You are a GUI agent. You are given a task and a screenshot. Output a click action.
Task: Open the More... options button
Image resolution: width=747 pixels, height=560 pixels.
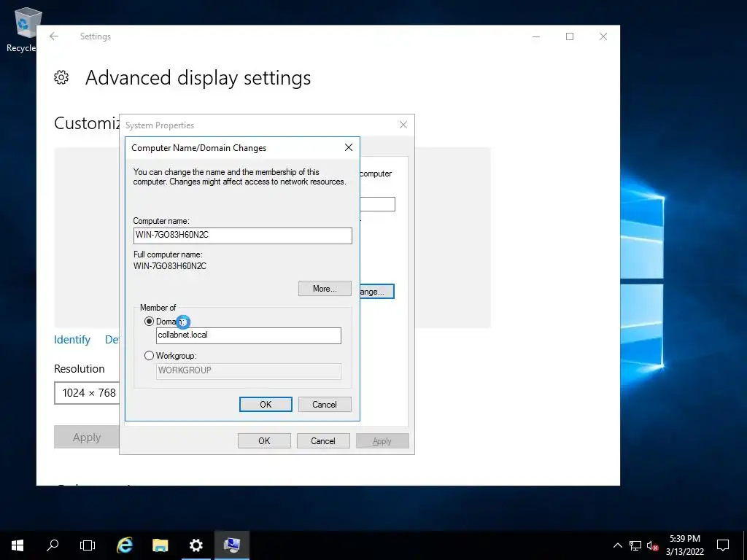325,289
